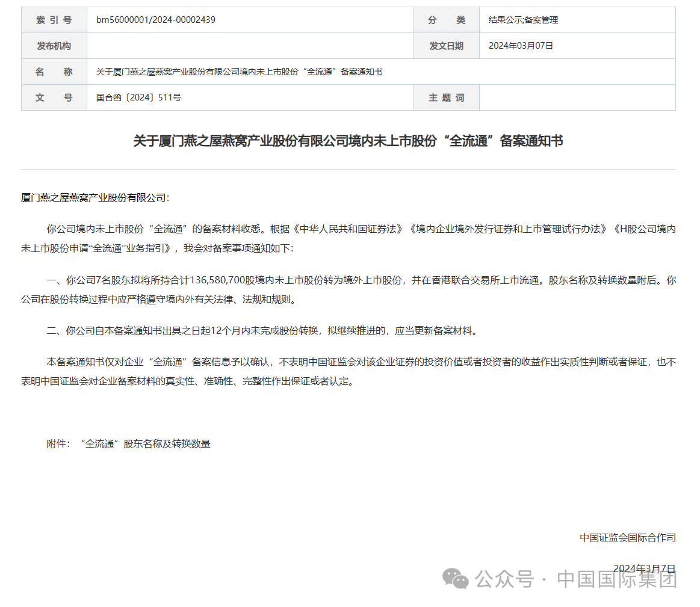Click paragraph starting 本备案通知书仅对企业
This screenshot has width=700, height=607.
[x=348, y=371]
